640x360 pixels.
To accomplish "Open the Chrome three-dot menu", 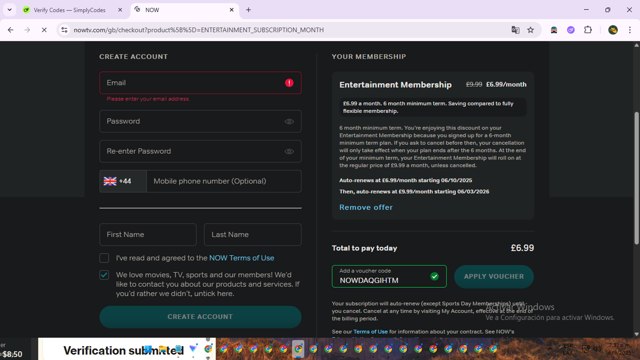I will (x=630, y=30).
